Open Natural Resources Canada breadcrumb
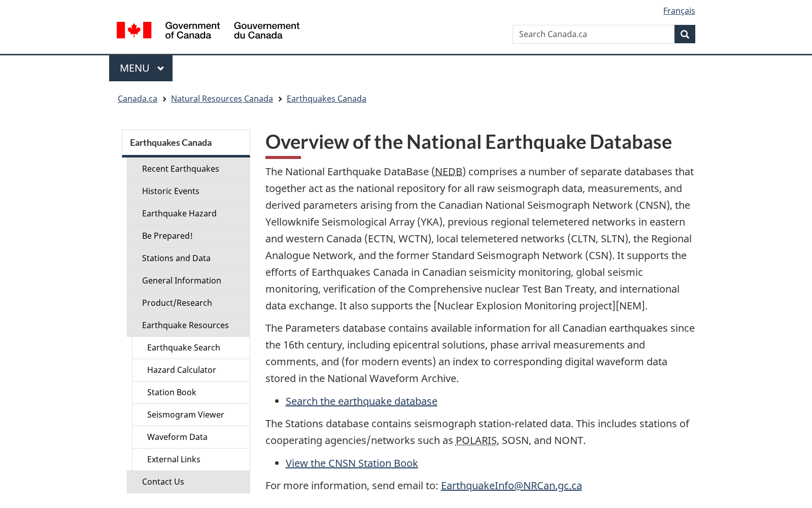812x508 pixels. point(222,99)
